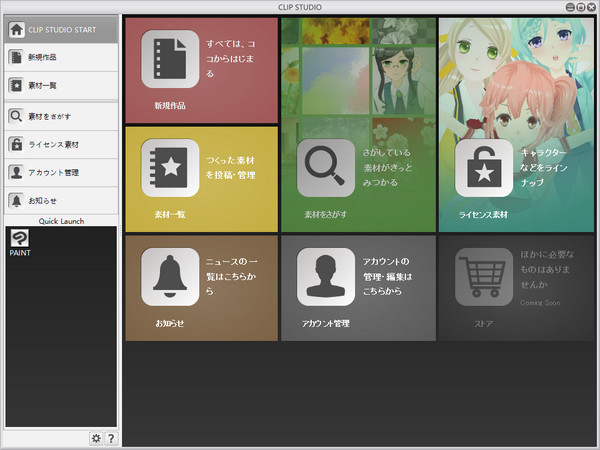Open ライセンス素材 in the sidebar

[60, 144]
